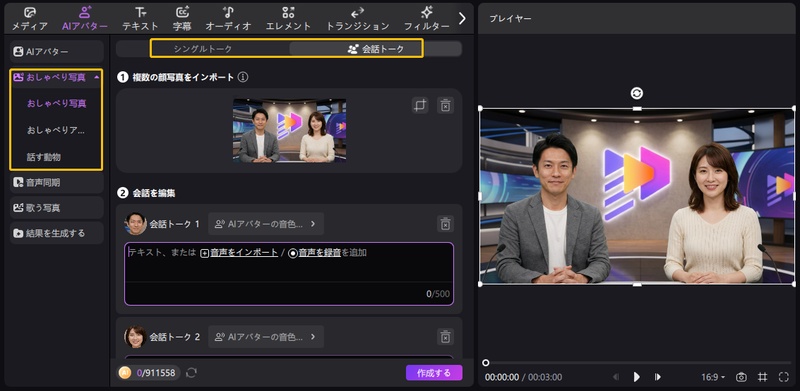Click the current time 00:00:00 display
The height and width of the screenshot is (391, 800).
point(502,377)
